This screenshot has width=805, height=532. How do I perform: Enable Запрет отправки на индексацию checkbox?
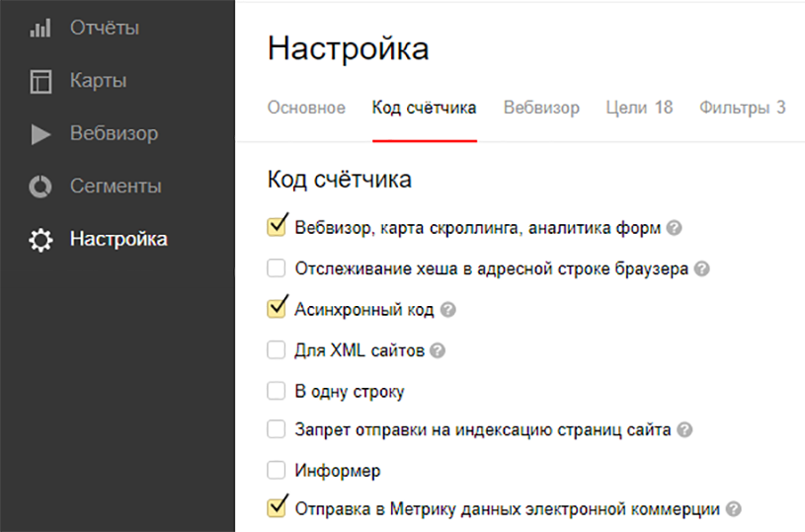pos(277,429)
